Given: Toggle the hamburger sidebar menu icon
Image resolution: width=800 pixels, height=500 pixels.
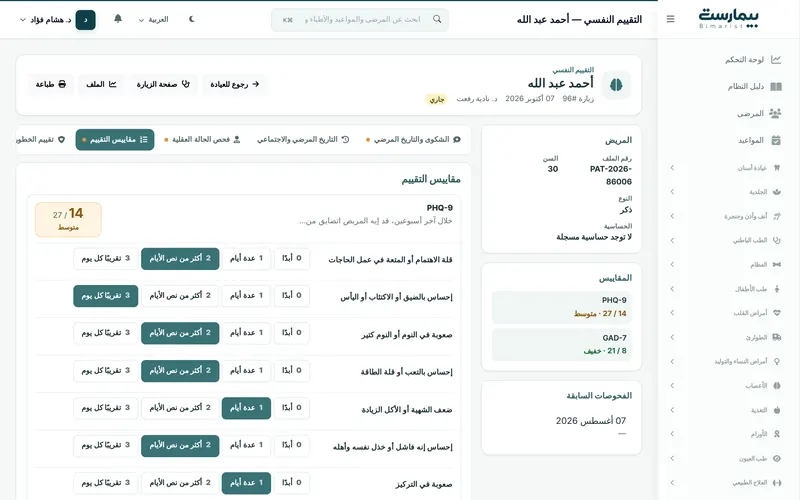Looking at the screenshot, I should [x=670, y=19].
